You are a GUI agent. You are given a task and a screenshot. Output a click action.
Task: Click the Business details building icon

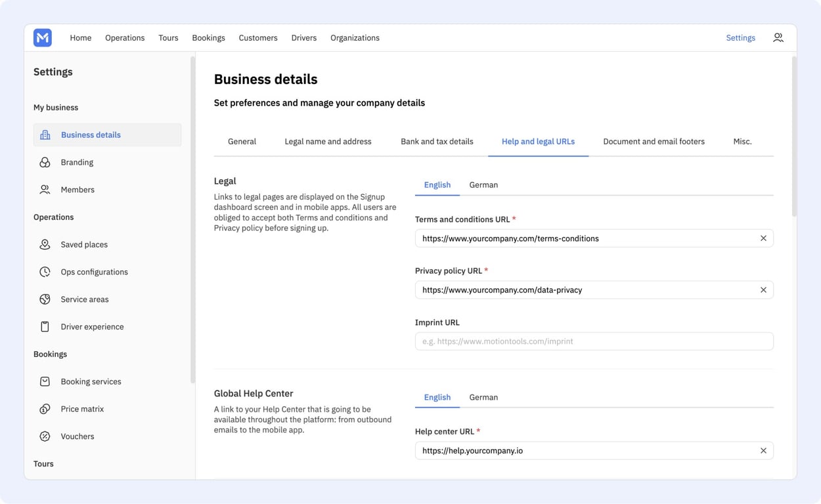(x=45, y=135)
